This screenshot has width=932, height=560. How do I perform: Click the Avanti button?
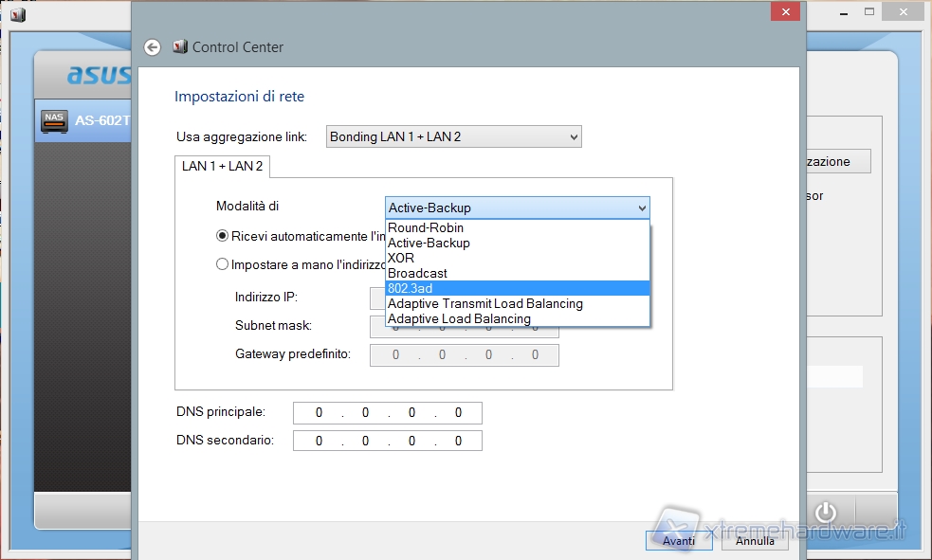[x=679, y=540]
